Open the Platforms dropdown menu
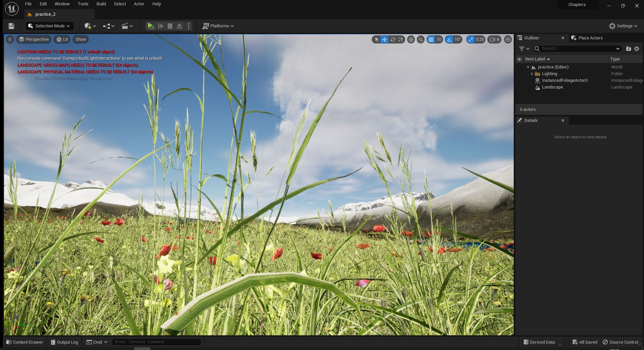The image size is (644, 350). coord(218,26)
